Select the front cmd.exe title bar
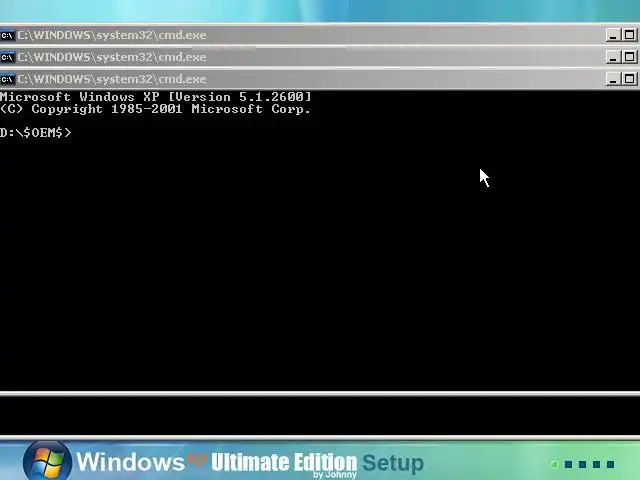 pos(320,79)
